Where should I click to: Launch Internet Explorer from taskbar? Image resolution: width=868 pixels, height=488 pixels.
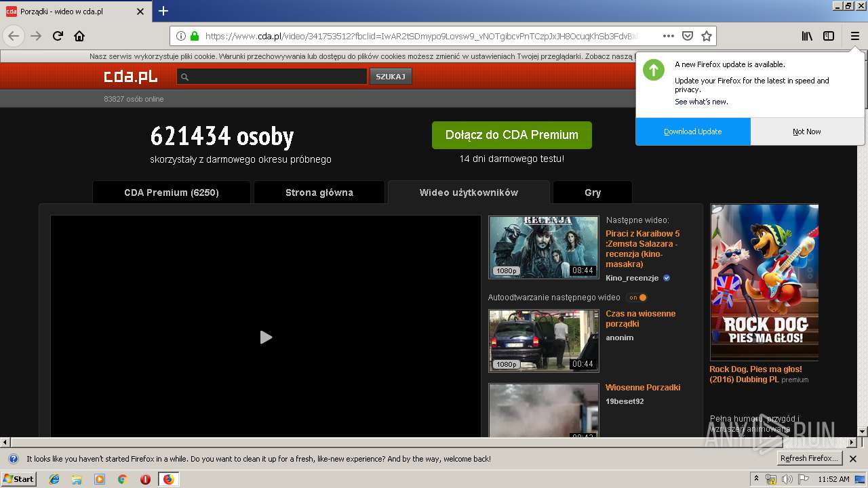click(x=54, y=479)
